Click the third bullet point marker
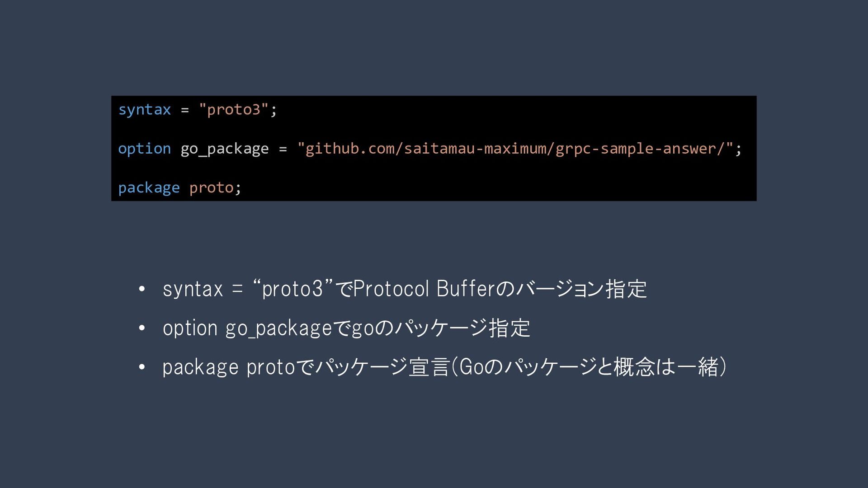 click(142, 366)
